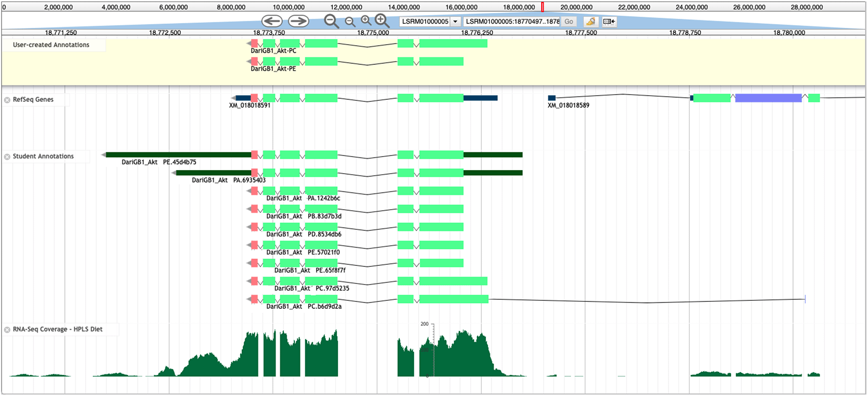Pan left with the back arrow button

click(x=272, y=21)
